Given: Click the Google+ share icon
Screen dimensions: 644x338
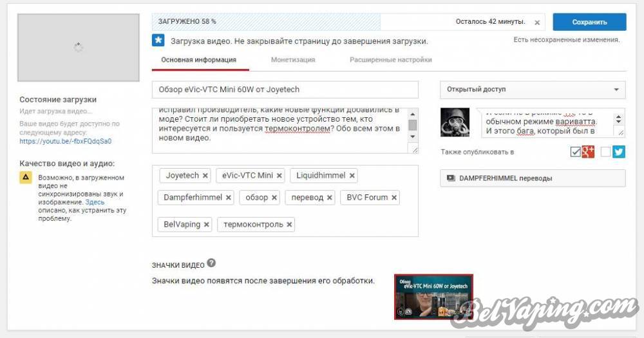Looking at the screenshot, I should point(588,151).
